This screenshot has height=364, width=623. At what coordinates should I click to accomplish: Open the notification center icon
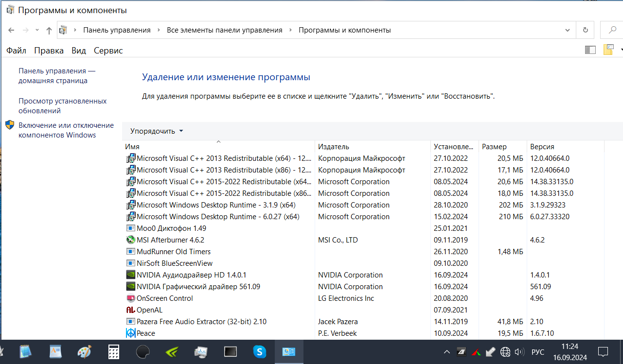point(603,352)
